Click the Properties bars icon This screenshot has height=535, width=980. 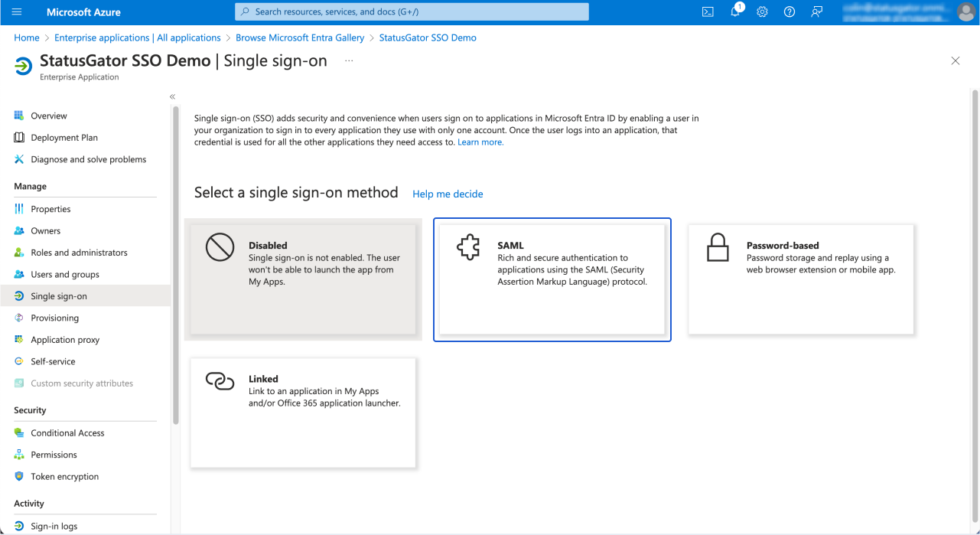coord(19,209)
